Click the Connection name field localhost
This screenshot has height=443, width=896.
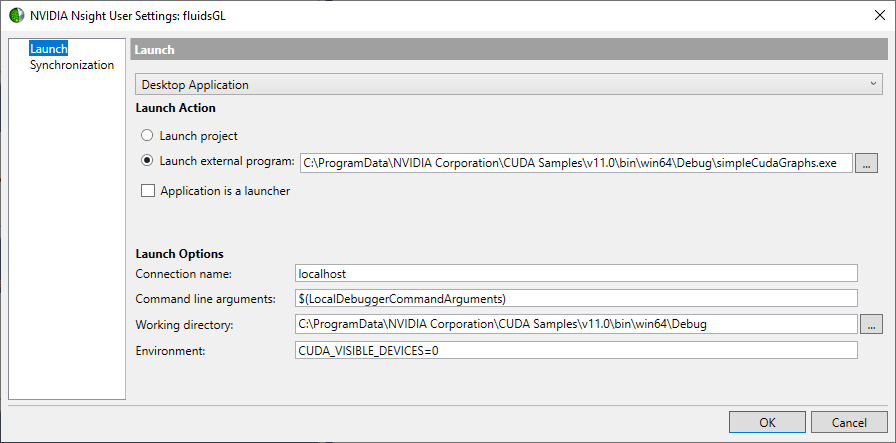click(x=576, y=273)
